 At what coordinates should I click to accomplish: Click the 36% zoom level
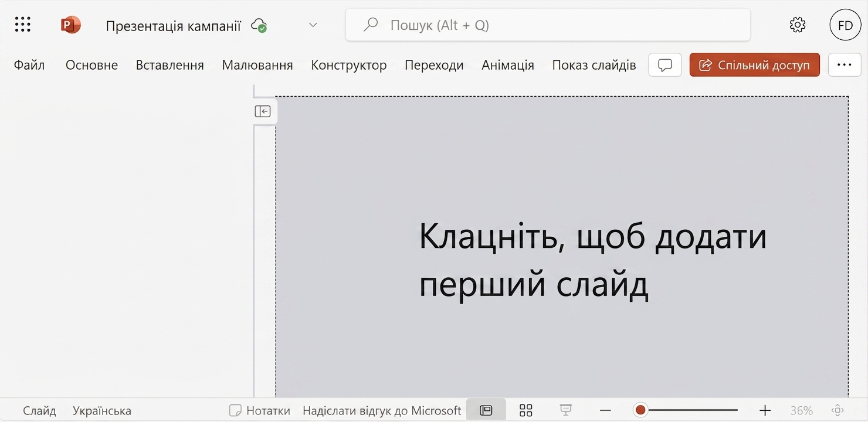point(801,411)
